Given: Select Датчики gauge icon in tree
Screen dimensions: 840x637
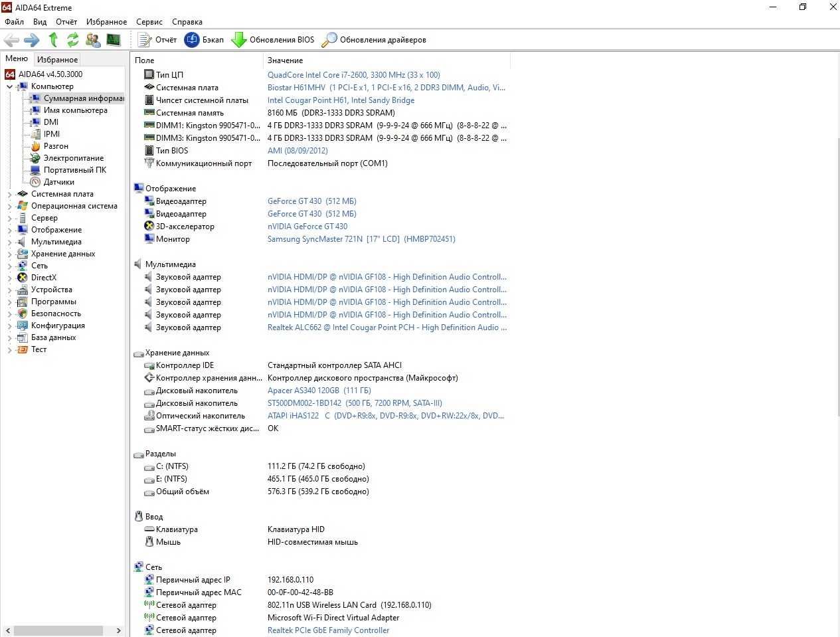Looking at the screenshot, I should (35, 182).
